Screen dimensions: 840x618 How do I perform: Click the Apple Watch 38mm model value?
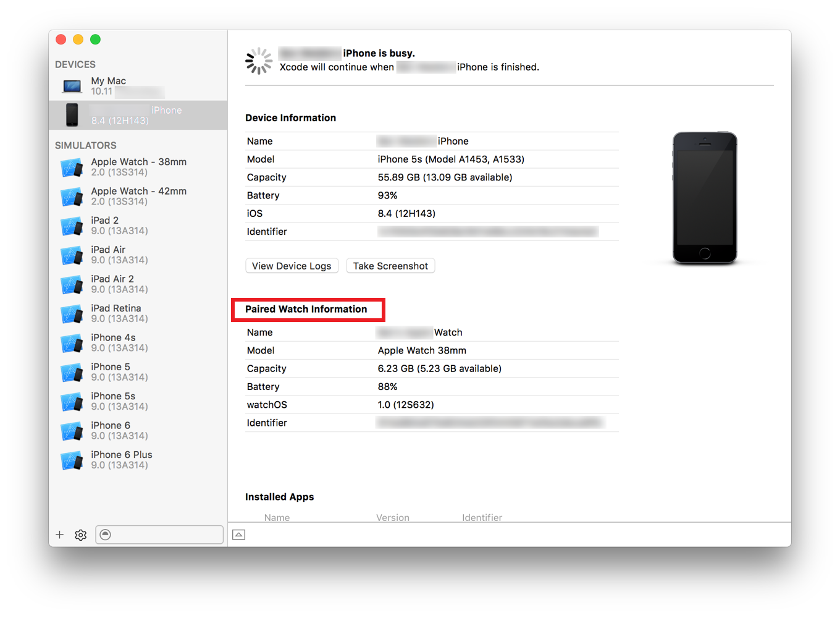click(422, 350)
